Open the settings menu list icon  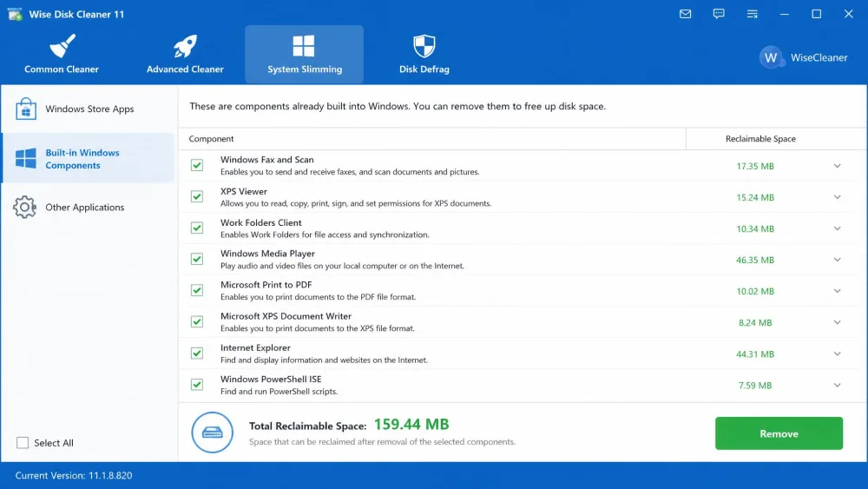click(x=752, y=14)
